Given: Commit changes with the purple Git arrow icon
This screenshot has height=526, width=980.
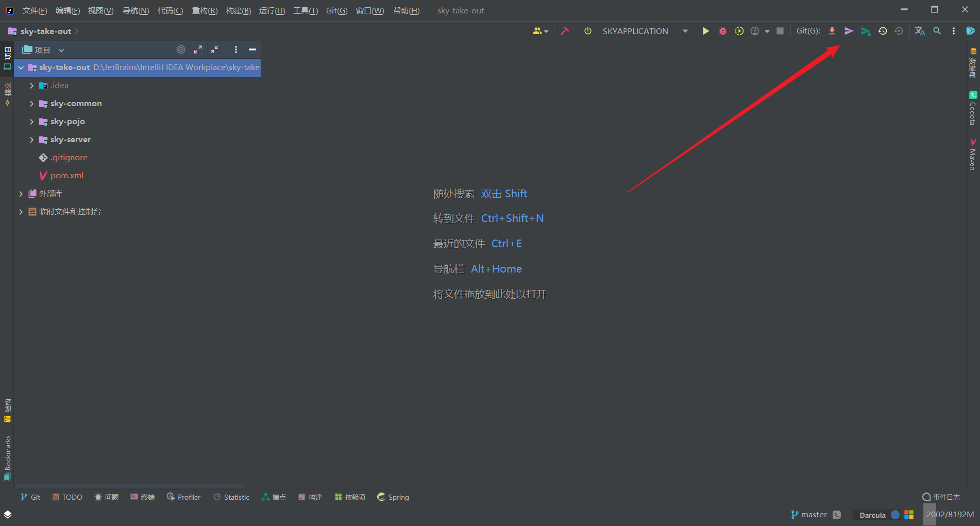Looking at the screenshot, I should [849, 31].
